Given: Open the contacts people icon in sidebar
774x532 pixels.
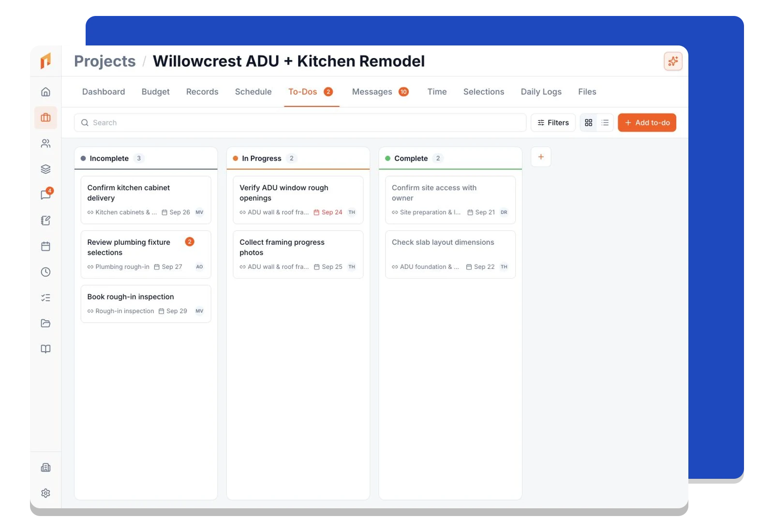Looking at the screenshot, I should (x=45, y=143).
